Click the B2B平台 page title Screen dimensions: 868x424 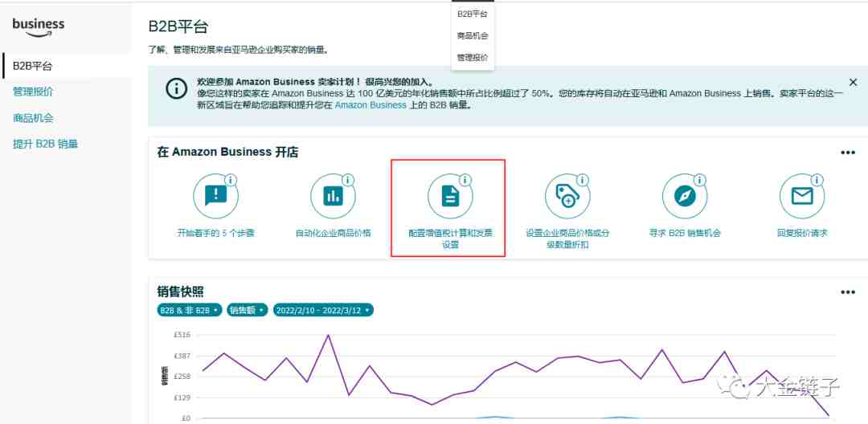[178, 26]
